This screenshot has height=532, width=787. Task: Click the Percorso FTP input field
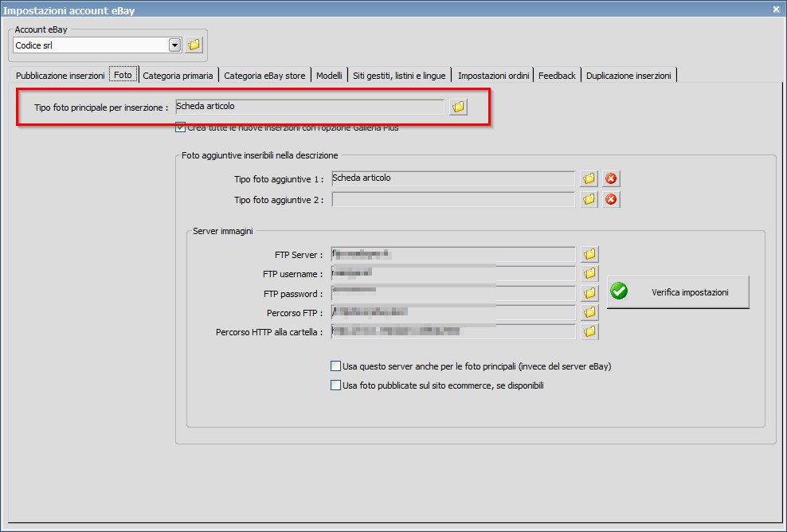(x=453, y=312)
